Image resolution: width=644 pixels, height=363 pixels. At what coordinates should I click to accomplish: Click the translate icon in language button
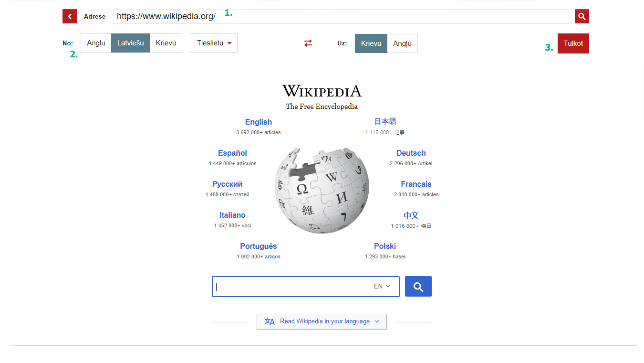pyautogui.click(x=270, y=321)
